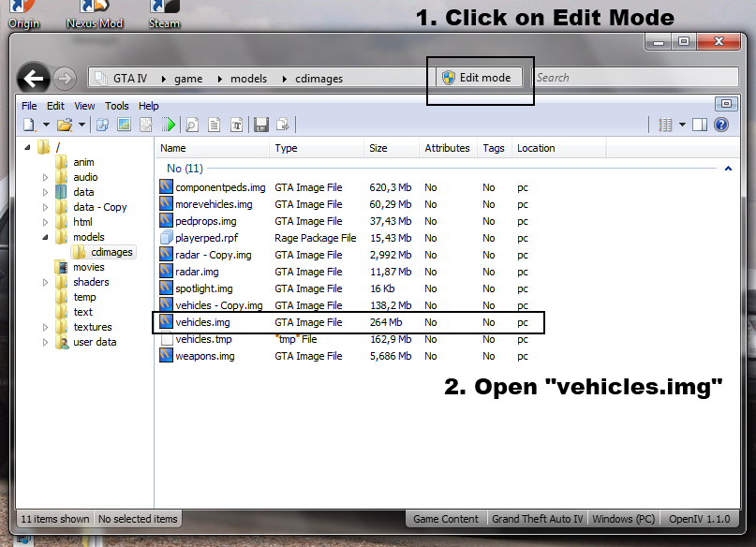
Task: Click the magnifier-over-files search toolbar icon
Action: [102, 125]
